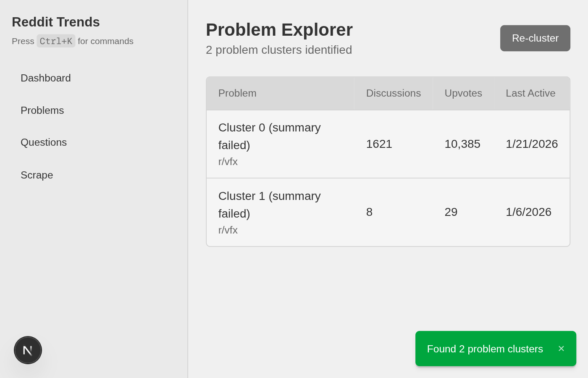Select the Last Active column header

530,93
